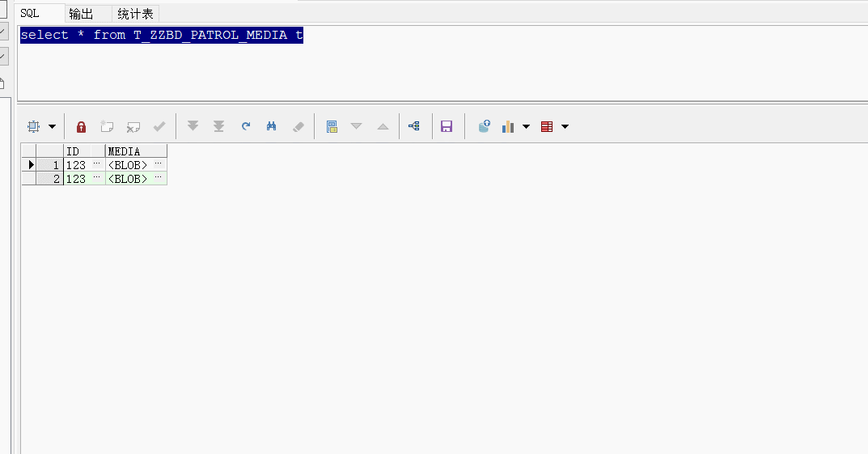Open the ellipsis editor for row 1 ID
This screenshot has height=454, width=868.
(x=97, y=164)
